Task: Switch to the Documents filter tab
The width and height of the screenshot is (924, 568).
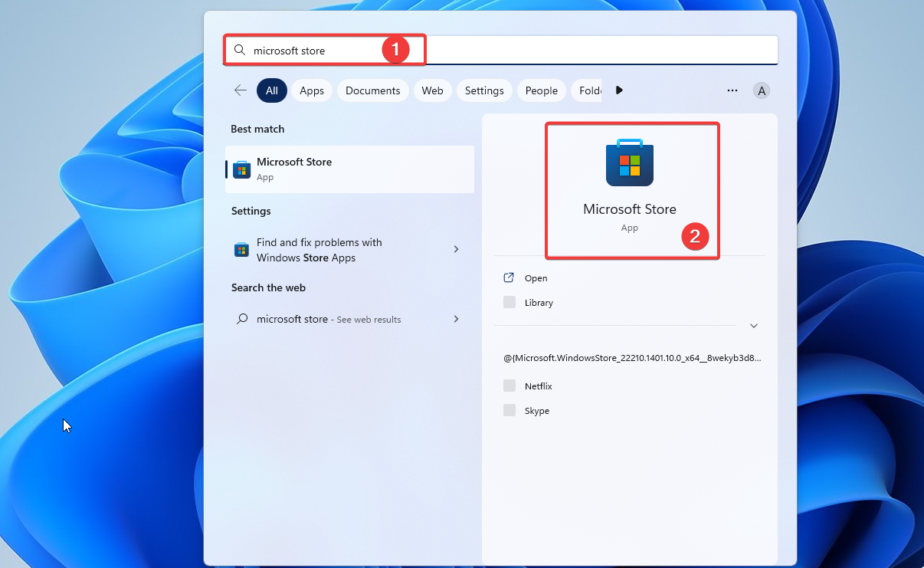Action: click(x=373, y=90)
